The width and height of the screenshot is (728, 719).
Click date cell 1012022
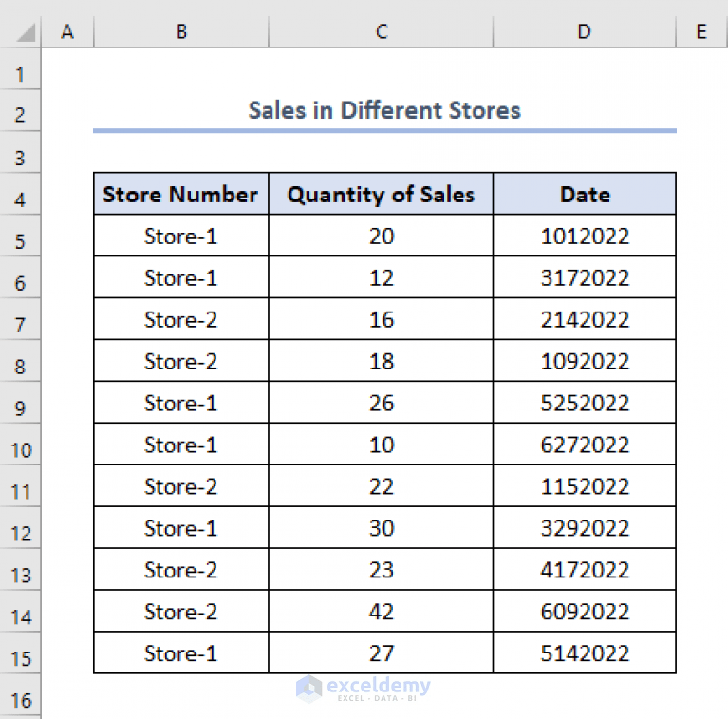(x=585, y=236)
